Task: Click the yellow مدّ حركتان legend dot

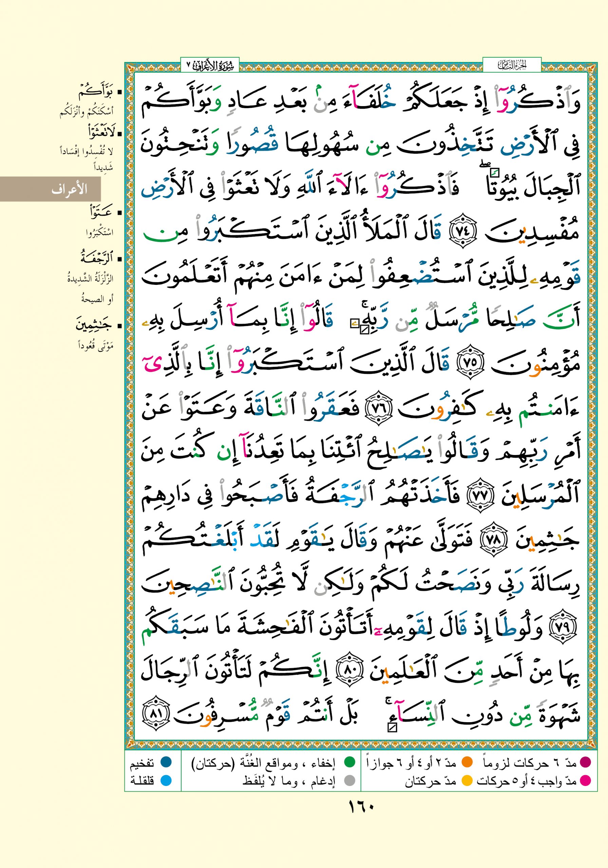Action: click(467, 780)
